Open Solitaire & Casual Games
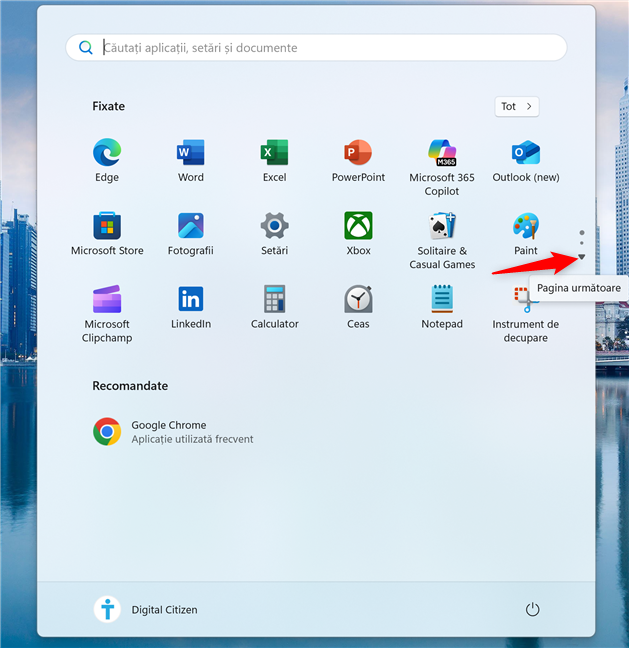The width and height of the screenshot is (629, 648). [x=442, y=240]
